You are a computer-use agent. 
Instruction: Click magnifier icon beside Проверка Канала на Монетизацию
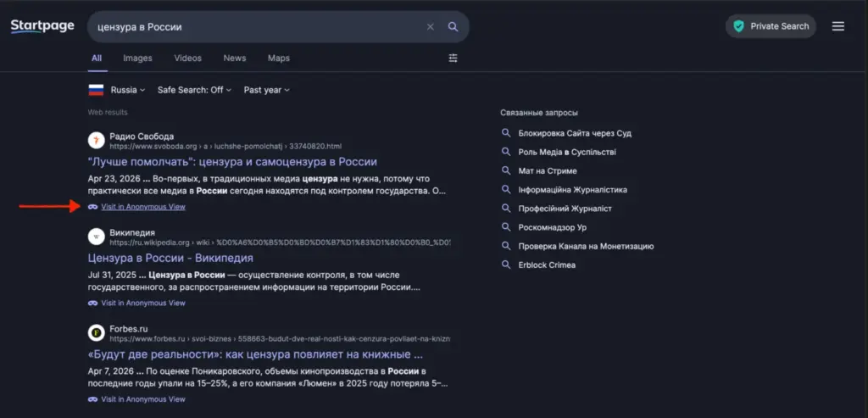(505, 246)
